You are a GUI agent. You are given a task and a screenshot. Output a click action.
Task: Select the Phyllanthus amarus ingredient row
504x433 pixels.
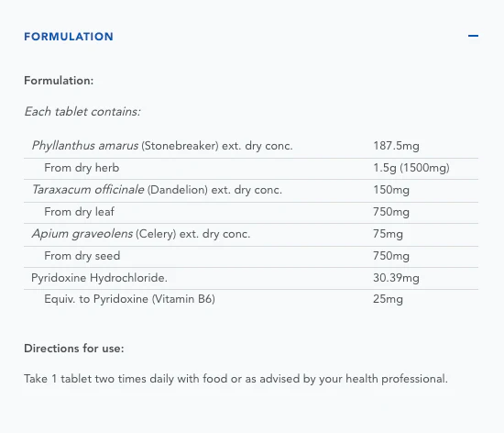pos(251,147)
